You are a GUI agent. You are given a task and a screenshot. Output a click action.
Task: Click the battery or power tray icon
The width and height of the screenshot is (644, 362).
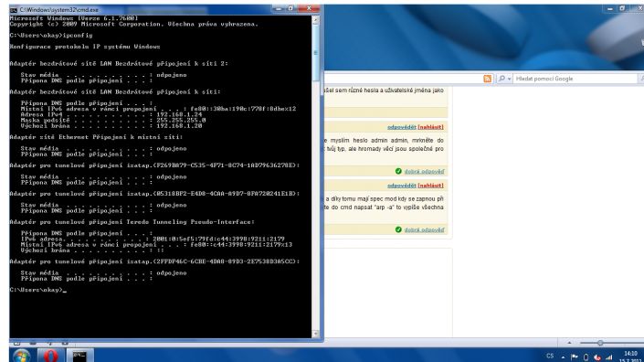point(586,357)
